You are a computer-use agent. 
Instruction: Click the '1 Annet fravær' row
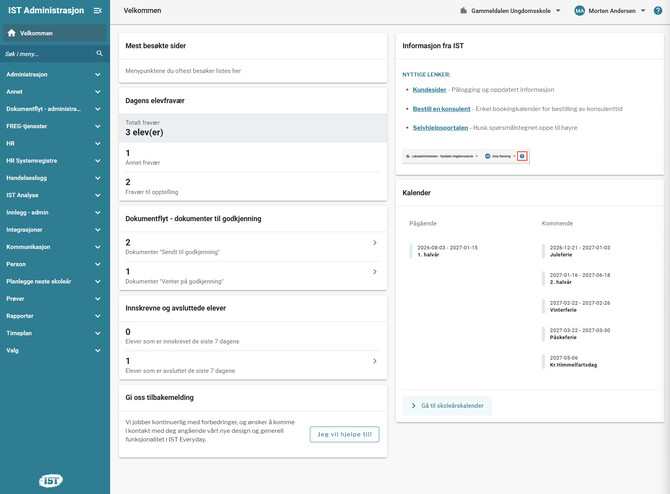253,157
